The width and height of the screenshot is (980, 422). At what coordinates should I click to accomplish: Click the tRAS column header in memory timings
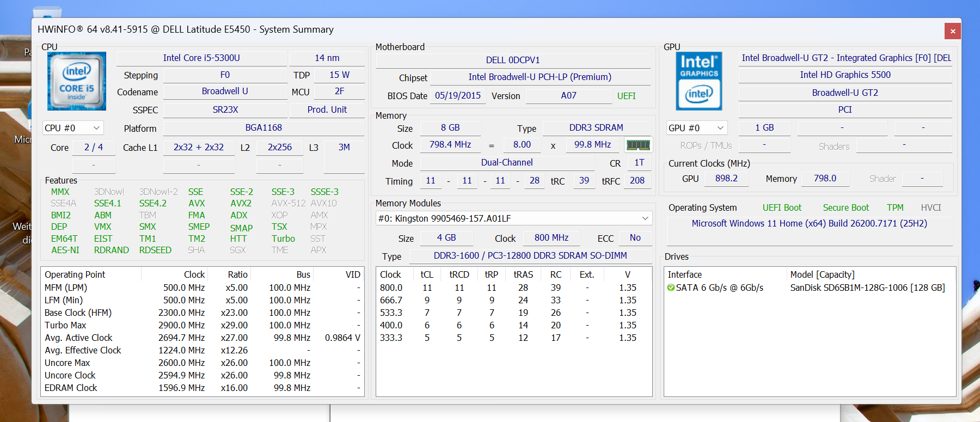click(x=523, y=274)
